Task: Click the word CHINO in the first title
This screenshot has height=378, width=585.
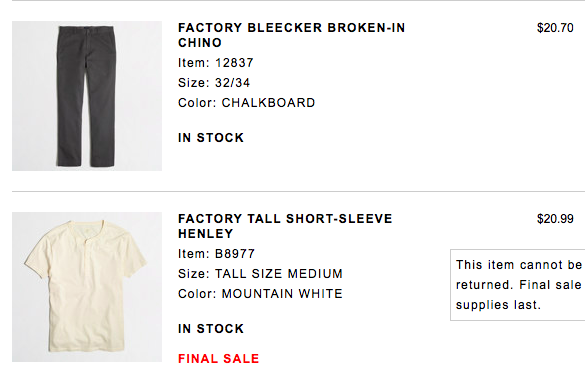Action: pyautogui.click(x=200, y=43)
